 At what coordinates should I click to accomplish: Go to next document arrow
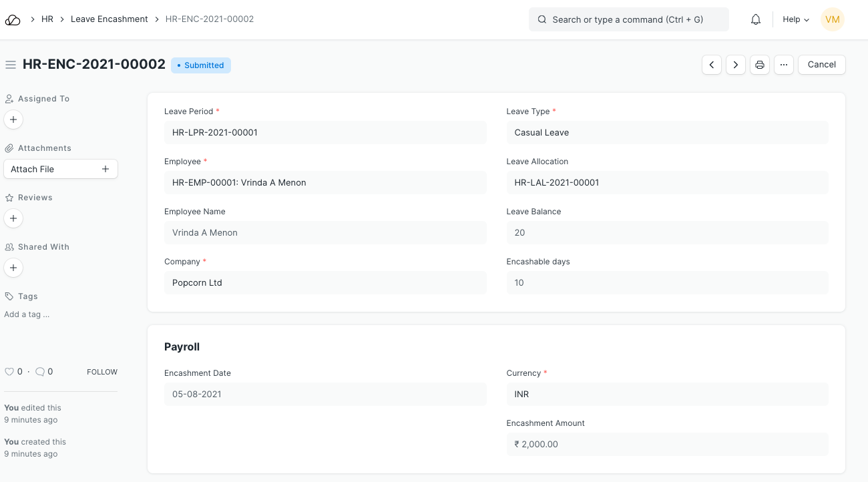(x=736, y=65)
